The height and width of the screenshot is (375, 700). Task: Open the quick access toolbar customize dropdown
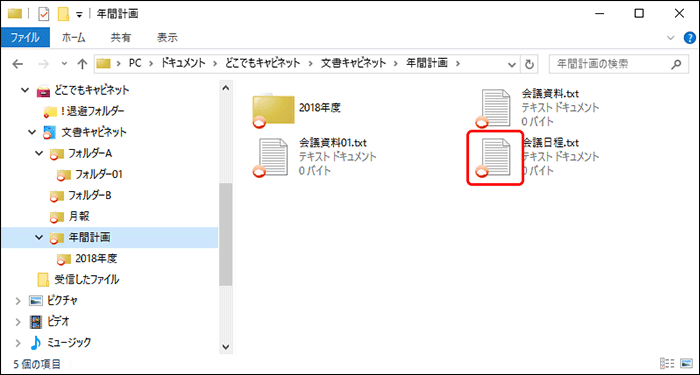click(79, 15)
